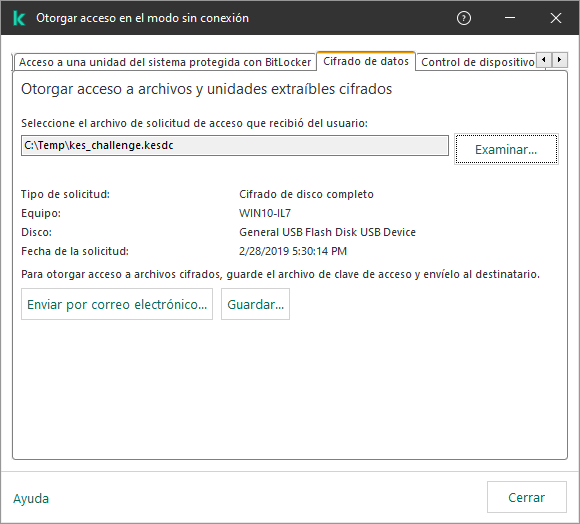Select the computer name 'WIN10-IL7'
The width and height of the screenshot is (580, 524).
[265, 213]
